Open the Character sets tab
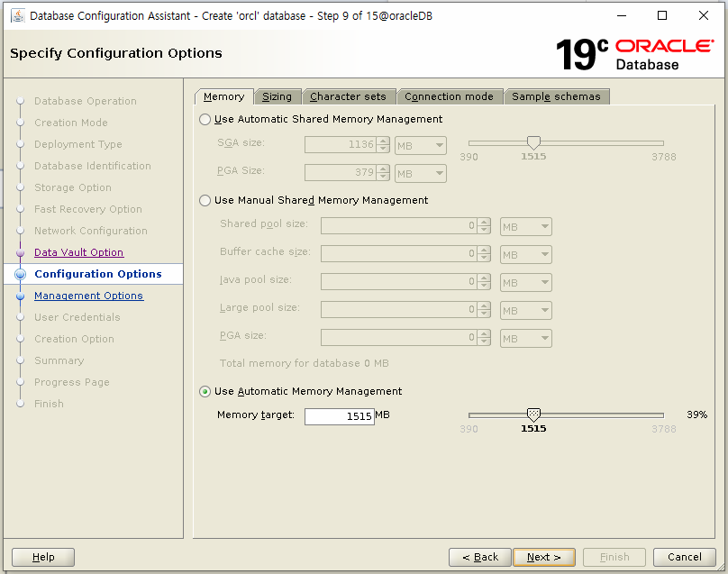This screenshot has height=574, width=728. click(348, 96)
